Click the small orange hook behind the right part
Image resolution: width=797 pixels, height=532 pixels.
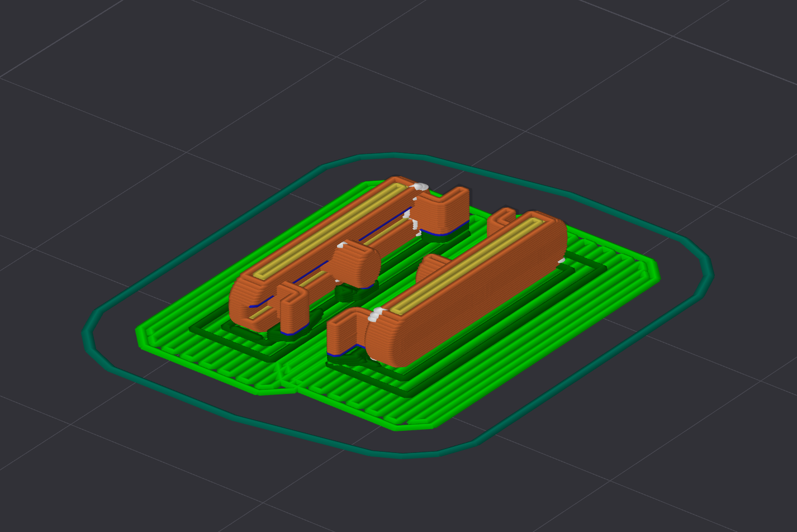[x=501, y=221]
